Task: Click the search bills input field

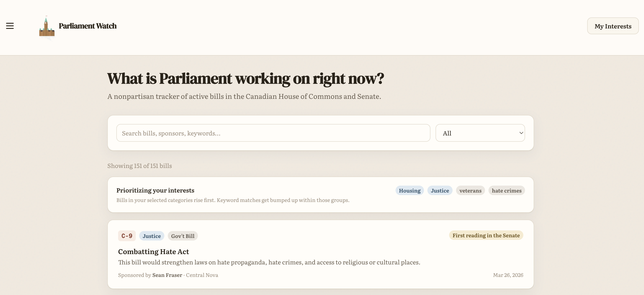Action: pos(273,133)
